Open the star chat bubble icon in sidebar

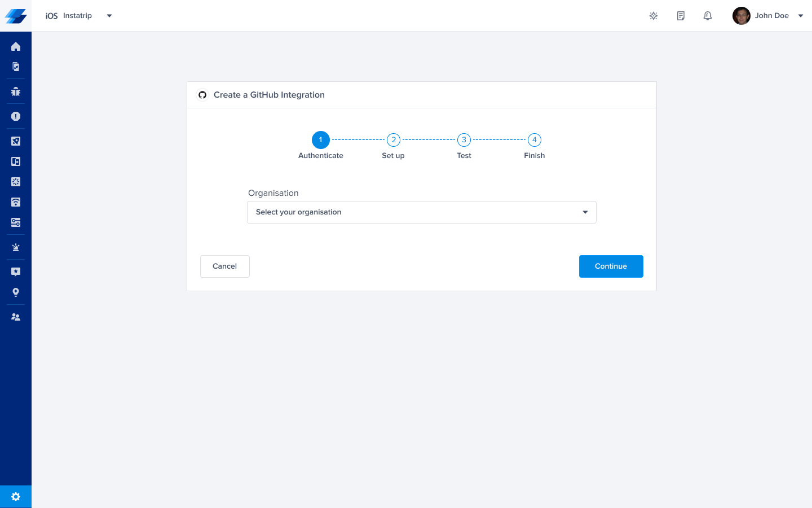pyautogui.click(x=16, y=272)
